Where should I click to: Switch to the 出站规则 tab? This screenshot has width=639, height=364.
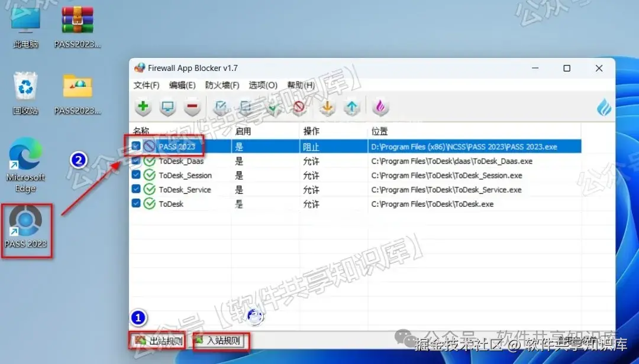(x=159, y=341)
